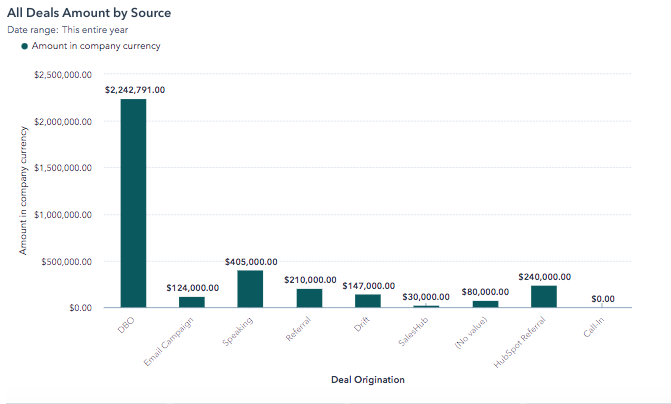The image size is (671, 404).
Task: Click the 'Deal Origination' x-axis title
Action: coord(368,380)
